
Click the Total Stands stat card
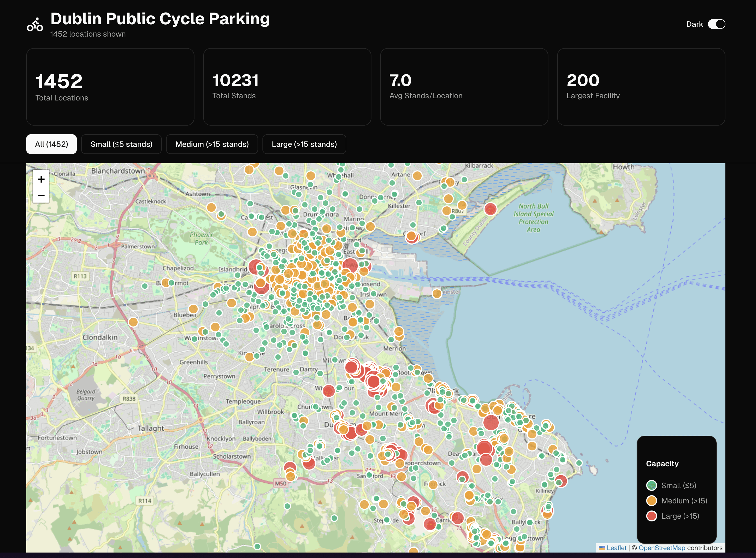[287, 87]
